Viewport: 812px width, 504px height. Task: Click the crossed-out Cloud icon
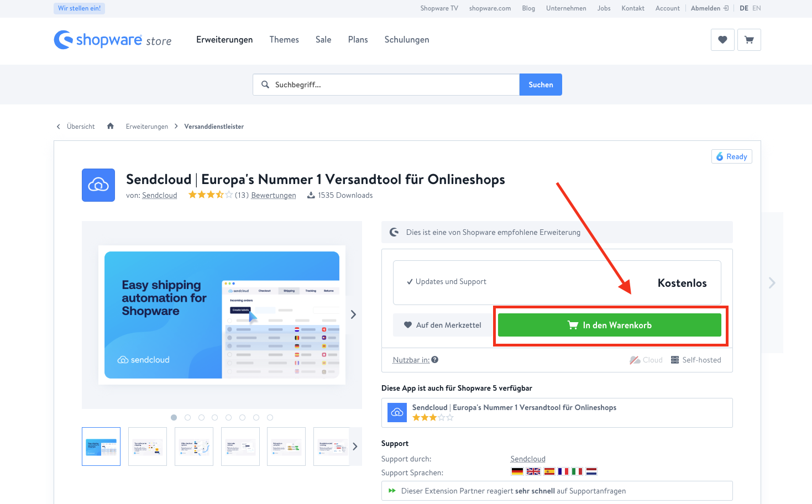click(x=635, y=360)
